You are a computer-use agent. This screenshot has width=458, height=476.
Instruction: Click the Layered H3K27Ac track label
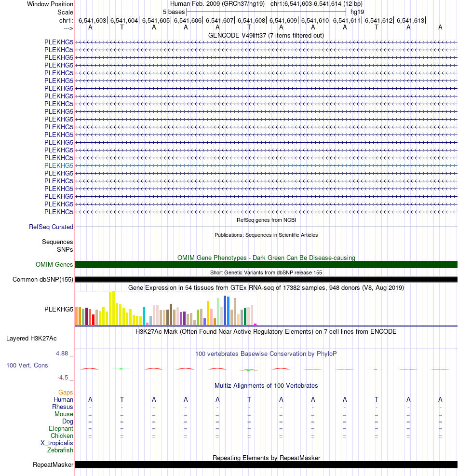coord(31,339)
